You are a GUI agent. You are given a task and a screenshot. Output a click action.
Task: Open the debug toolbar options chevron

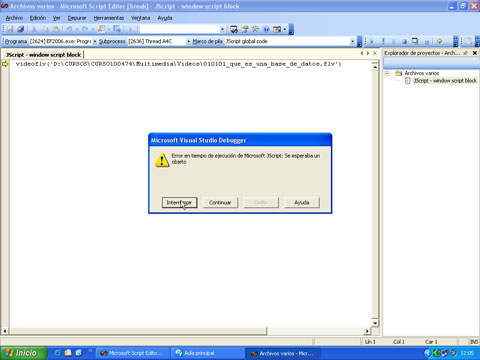(456, 41)
